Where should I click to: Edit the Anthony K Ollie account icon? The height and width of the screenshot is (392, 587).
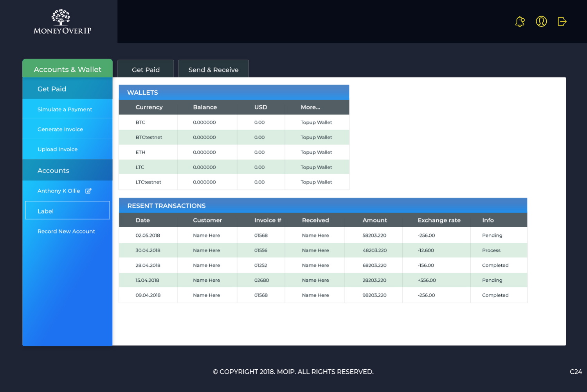(88, 191)
